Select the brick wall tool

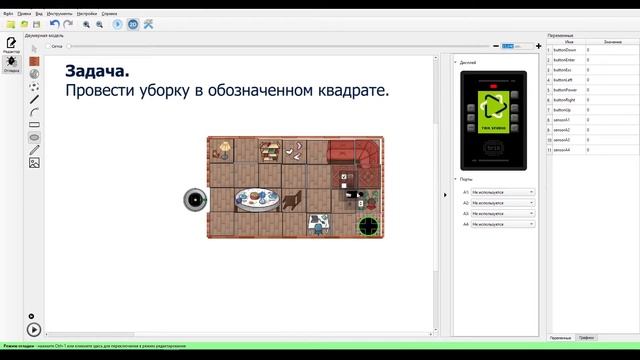(x=34, y=62)
